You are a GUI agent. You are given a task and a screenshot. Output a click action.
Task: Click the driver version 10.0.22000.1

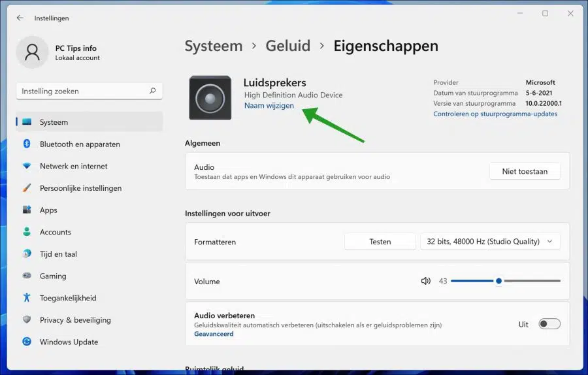(x=544, y=103)
